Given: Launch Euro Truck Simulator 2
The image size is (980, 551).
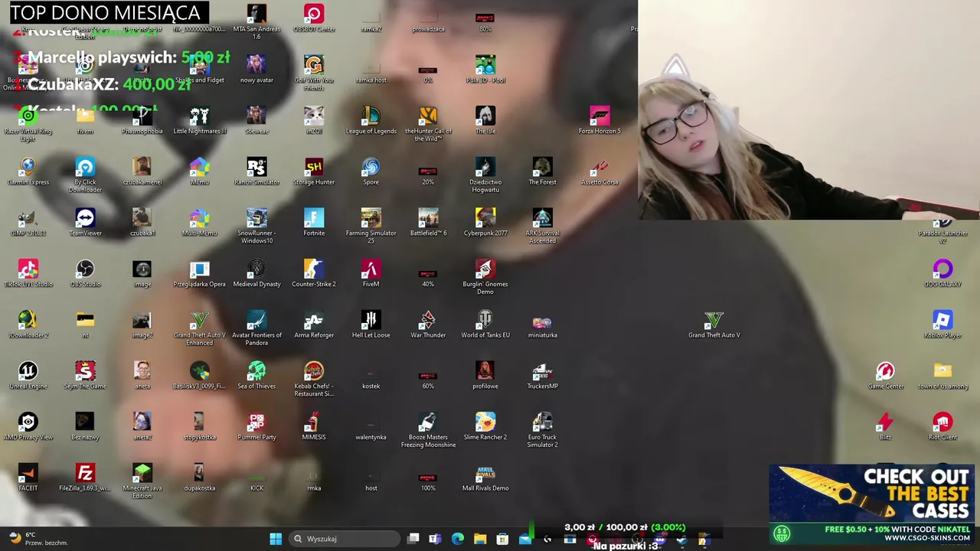Looking at the screenshot, I should tap(542, 430).
